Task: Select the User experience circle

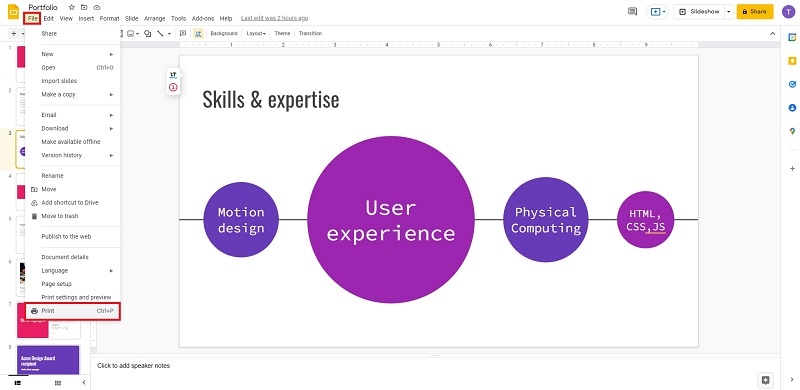Action: tap(391, 220)
